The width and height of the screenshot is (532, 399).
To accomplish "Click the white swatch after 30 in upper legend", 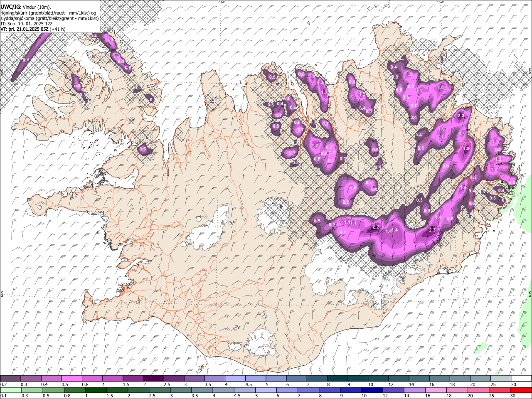I will point(521,379).
